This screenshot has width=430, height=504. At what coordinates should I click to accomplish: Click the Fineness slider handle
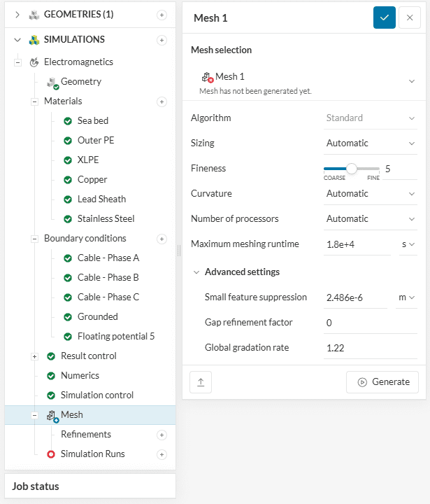(x=352, y=169)
